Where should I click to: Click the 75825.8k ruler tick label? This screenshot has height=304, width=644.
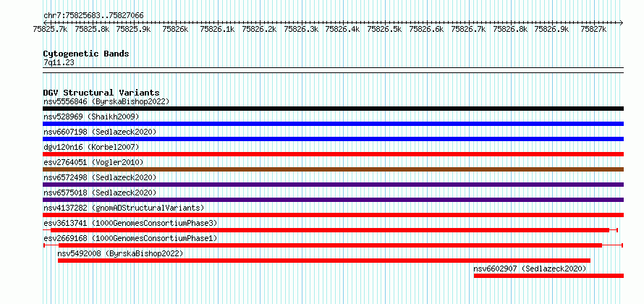[92, 29]
